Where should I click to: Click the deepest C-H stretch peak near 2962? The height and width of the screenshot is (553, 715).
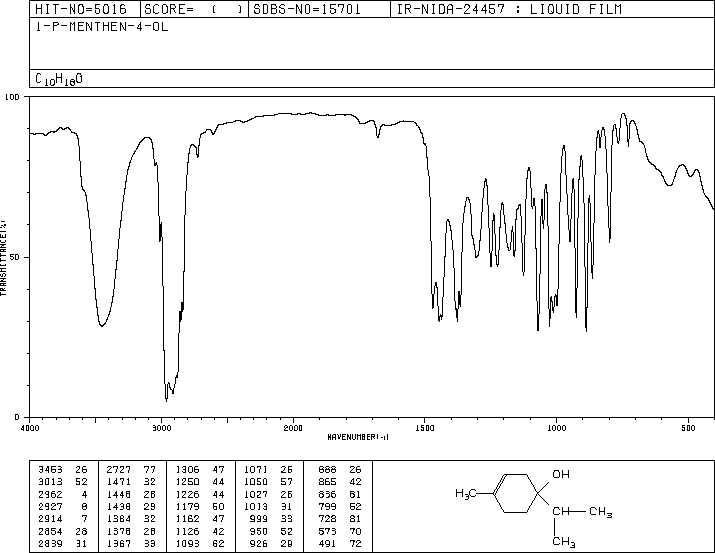pos(166,400)
